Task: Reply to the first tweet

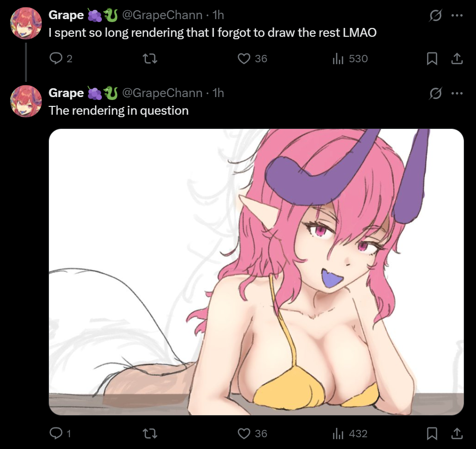Action: [x=60, y=58]
